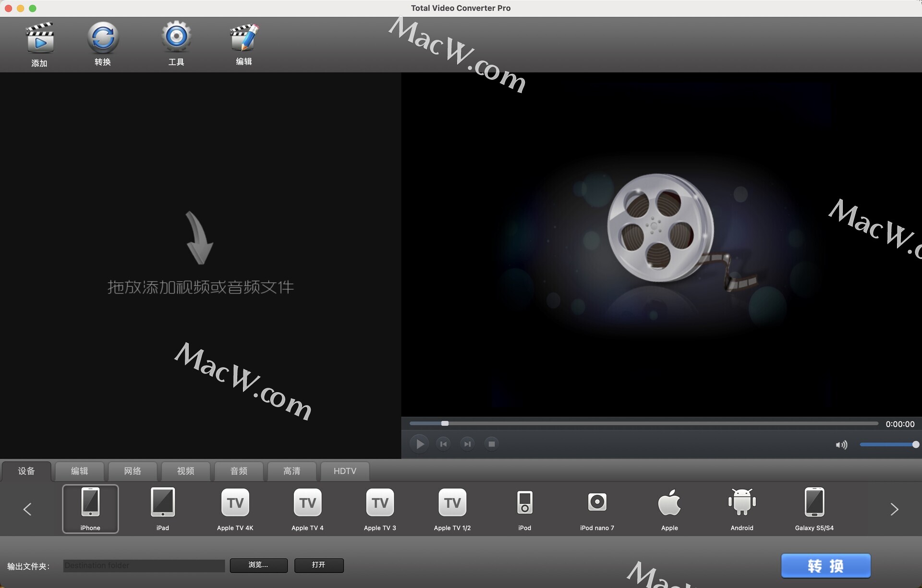922x588 pixels.
Task: Click the 转换 (Convert) toolbar icon
Action: pos(103,37)
